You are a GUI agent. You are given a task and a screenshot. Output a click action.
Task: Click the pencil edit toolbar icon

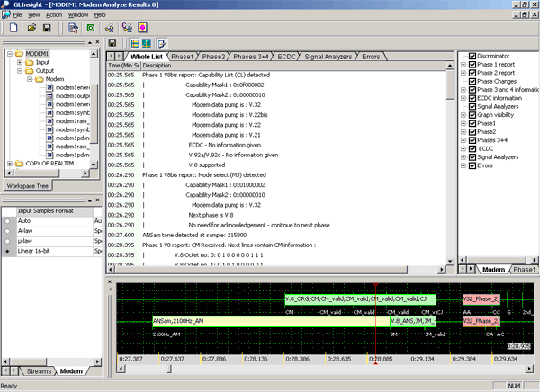click(110, 28)
